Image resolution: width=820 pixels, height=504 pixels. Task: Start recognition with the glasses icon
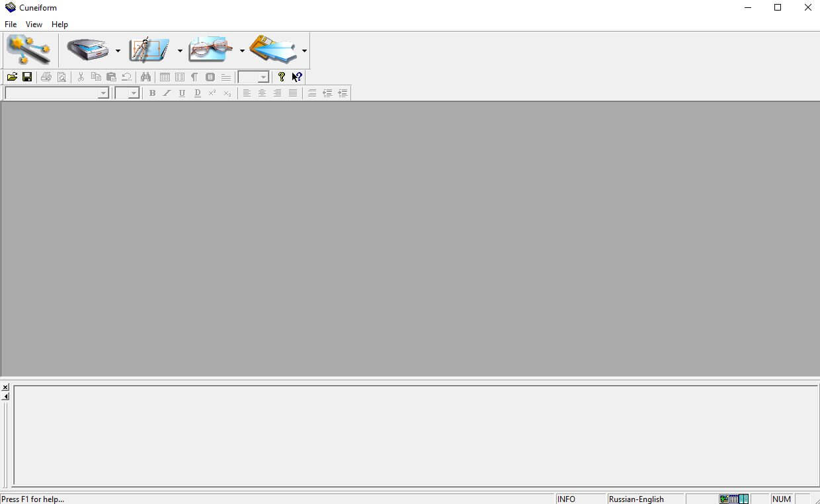(211, 50)
